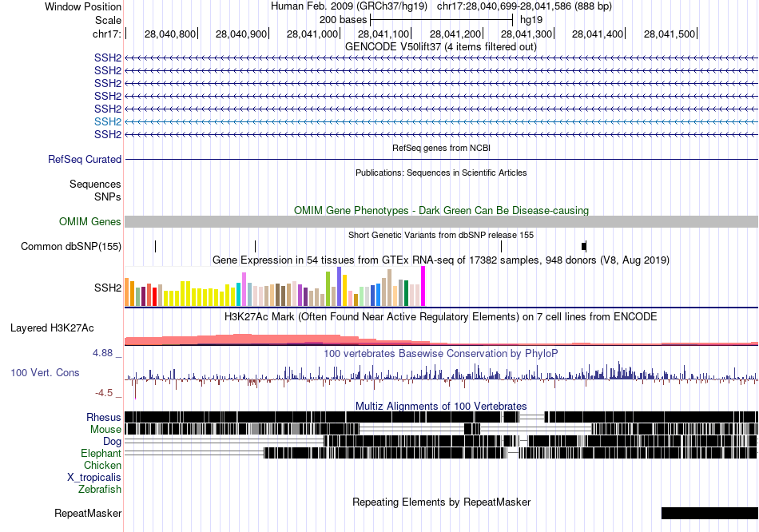
Task: Click the Zebrafish species label
Action: click(x=100, y=490)
